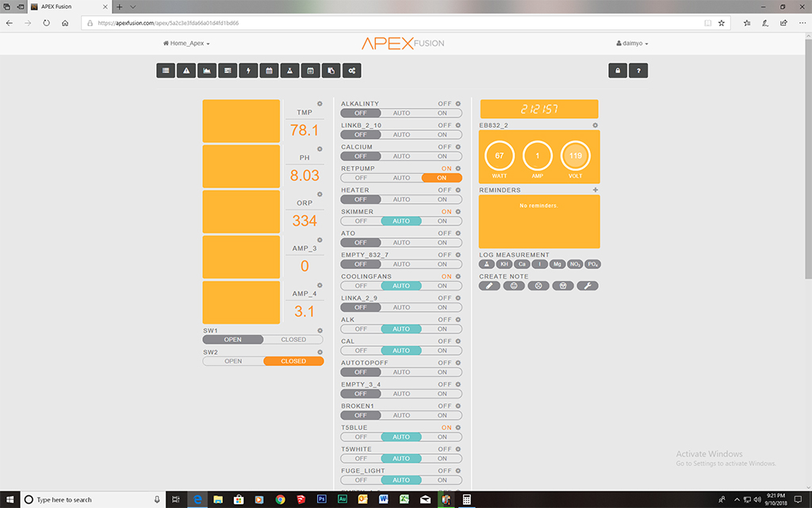This screenshot has width=812, height=508.
Task: Set SW1 switch to CLOSED
Action: (293, 340)
